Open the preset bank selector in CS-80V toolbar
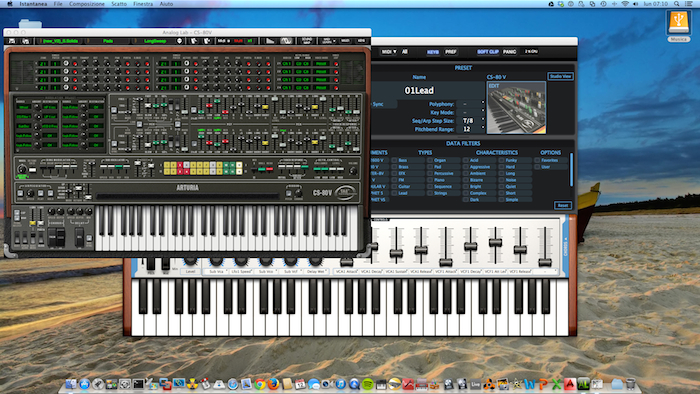The height and width of the screenshot is (394, 700). (61, 41)
